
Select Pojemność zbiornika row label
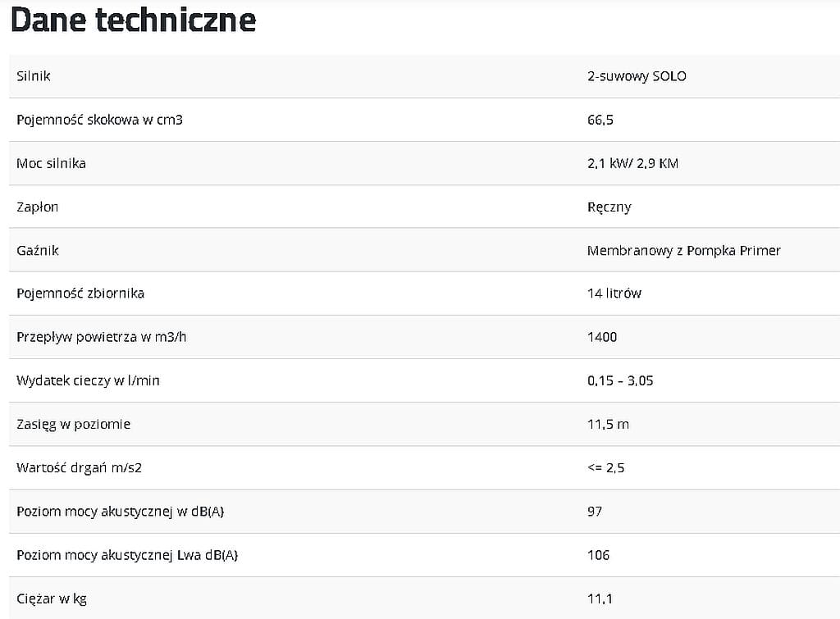point(80,294)
